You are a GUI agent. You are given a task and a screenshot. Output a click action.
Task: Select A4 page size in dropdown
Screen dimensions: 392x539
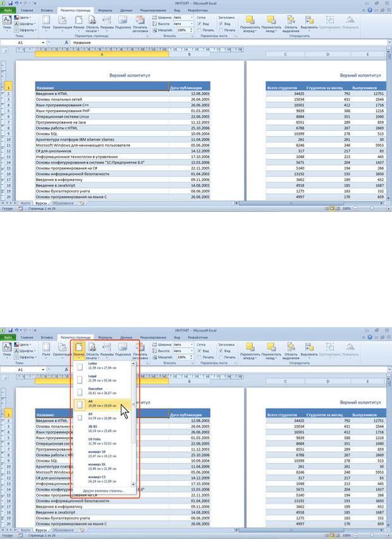click(102, 404)
